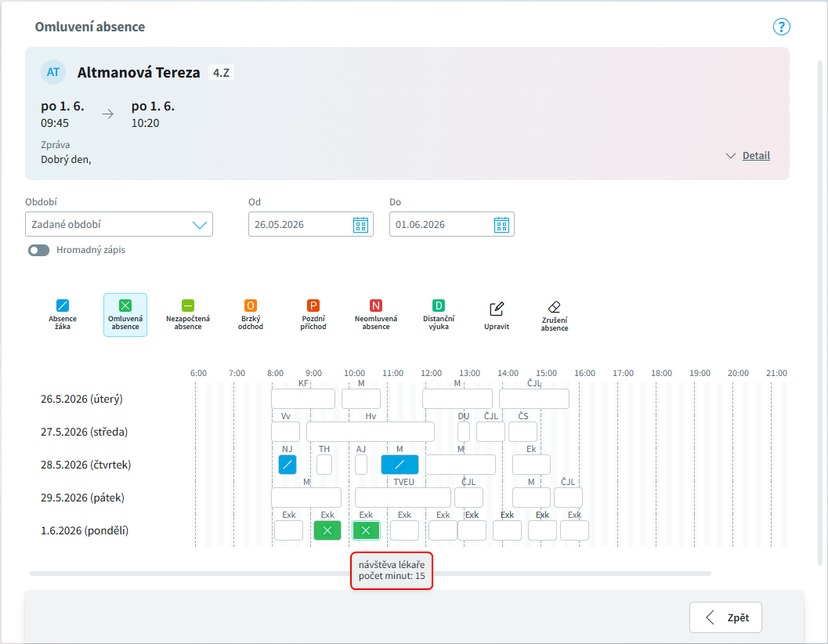This screenshot has height=644, width=828.
Task: Click the blue NJ absence cell on Thursday
Action: tap(287, 465)
